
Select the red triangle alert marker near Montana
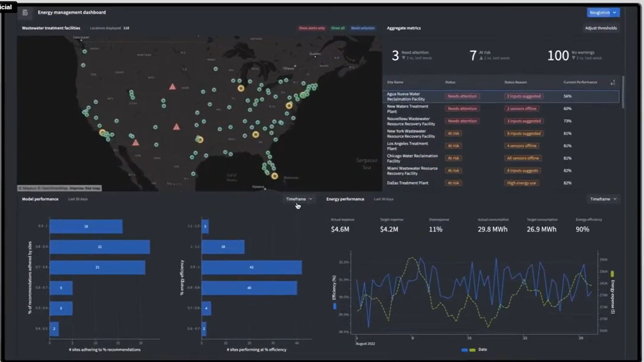(x=172, y=87)
